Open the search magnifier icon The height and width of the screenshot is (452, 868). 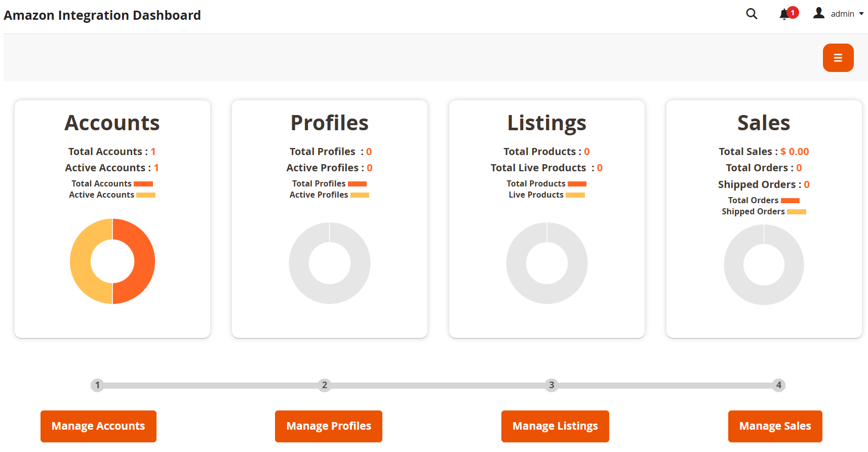752,14
